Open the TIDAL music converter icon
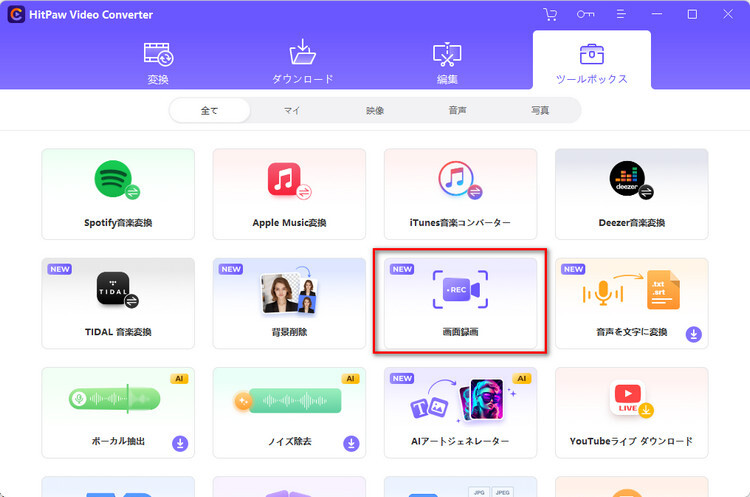 coord(117,289)
